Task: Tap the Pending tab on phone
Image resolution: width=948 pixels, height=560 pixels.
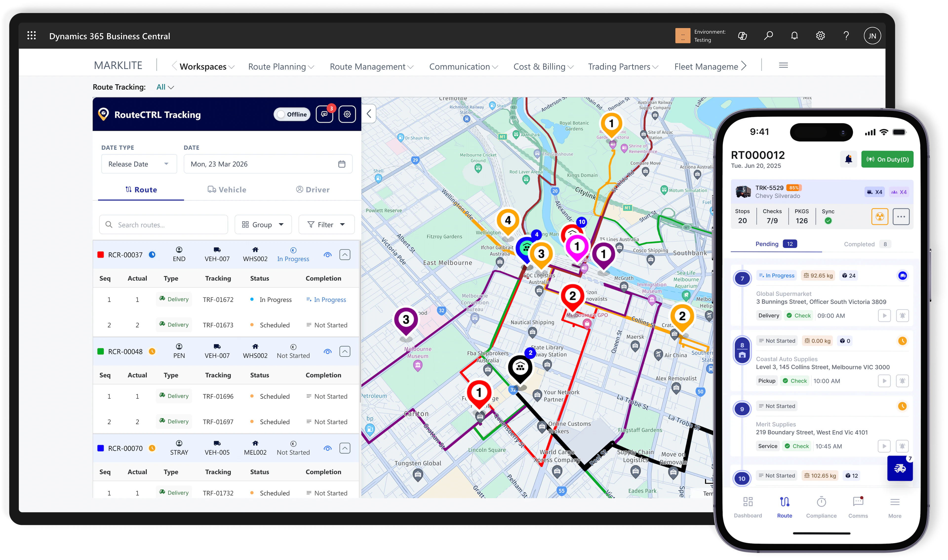Action: pos(776,244)
